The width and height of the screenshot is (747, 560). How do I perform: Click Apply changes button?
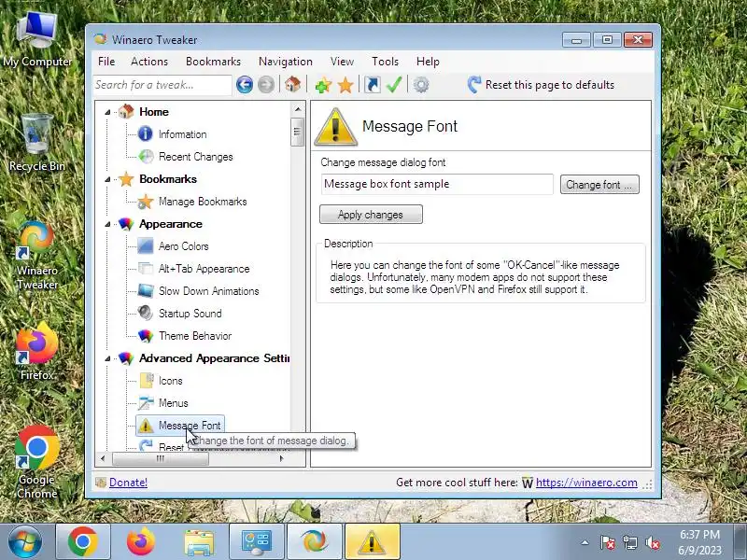tap(371, 215)
